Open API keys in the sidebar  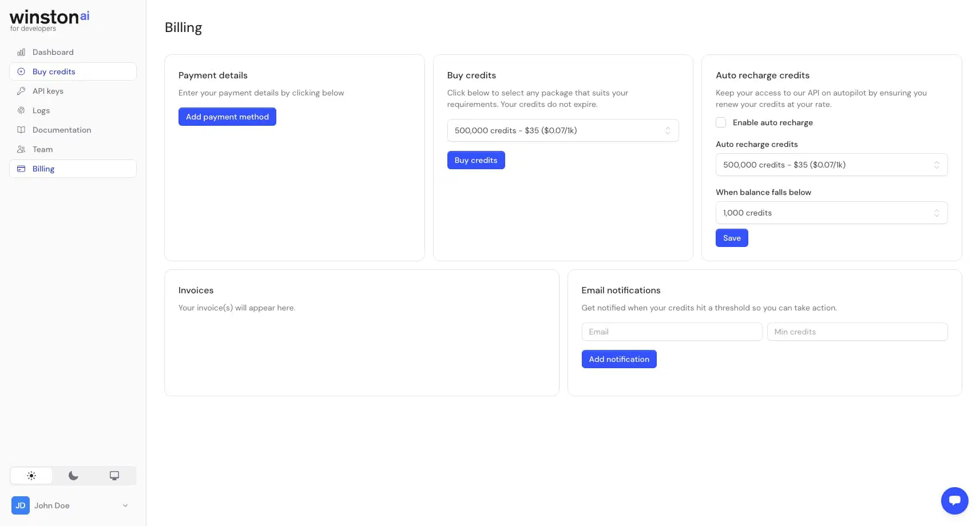[x=73, y=91]
